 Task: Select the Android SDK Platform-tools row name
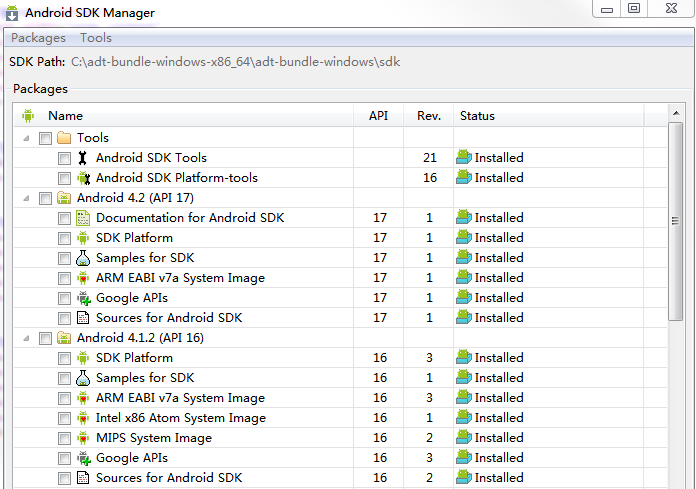pos(177,177)
